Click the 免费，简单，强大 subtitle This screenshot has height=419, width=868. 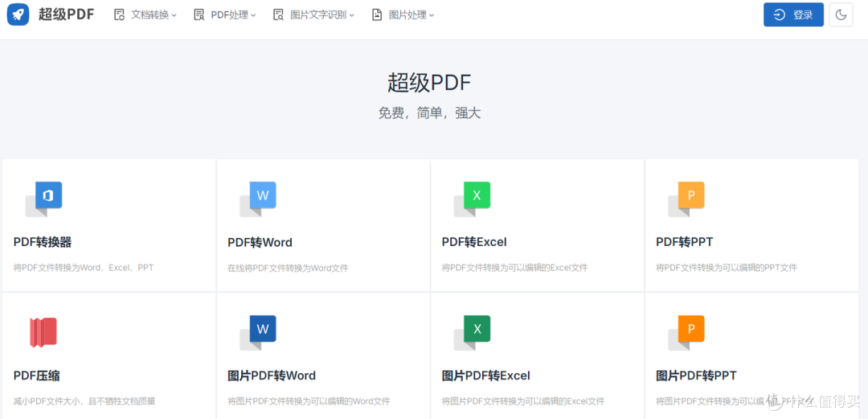tap(429, 113)
